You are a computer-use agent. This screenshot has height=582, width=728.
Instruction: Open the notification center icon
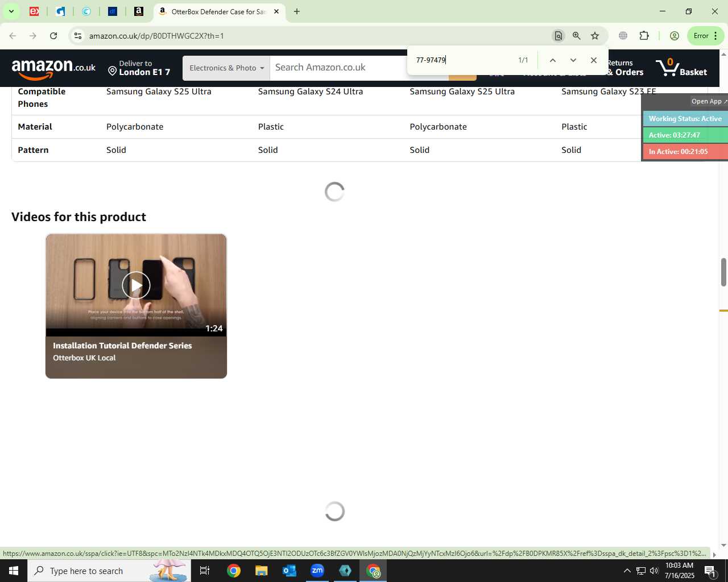(710, 571)
